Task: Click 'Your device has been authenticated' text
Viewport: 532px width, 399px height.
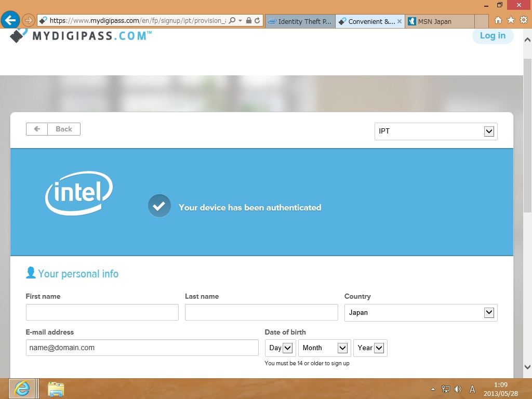Action: click(250, 207)
